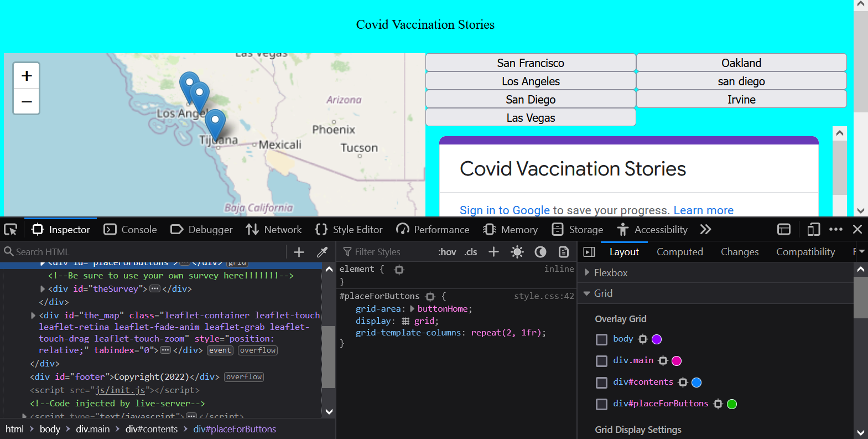The width and height of the screenshot is (868, 439).
Task: Click the Search HTML input field
Action: click(x=144, y=252)
